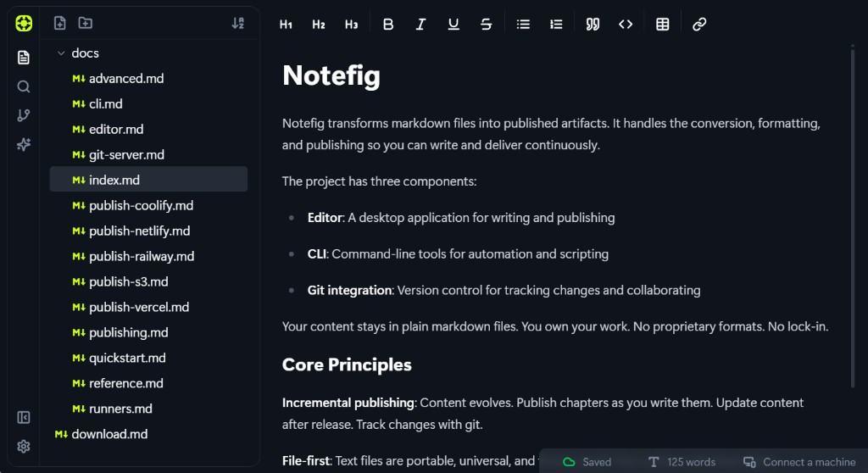Click the Saved status indicator

pos(587,462)
